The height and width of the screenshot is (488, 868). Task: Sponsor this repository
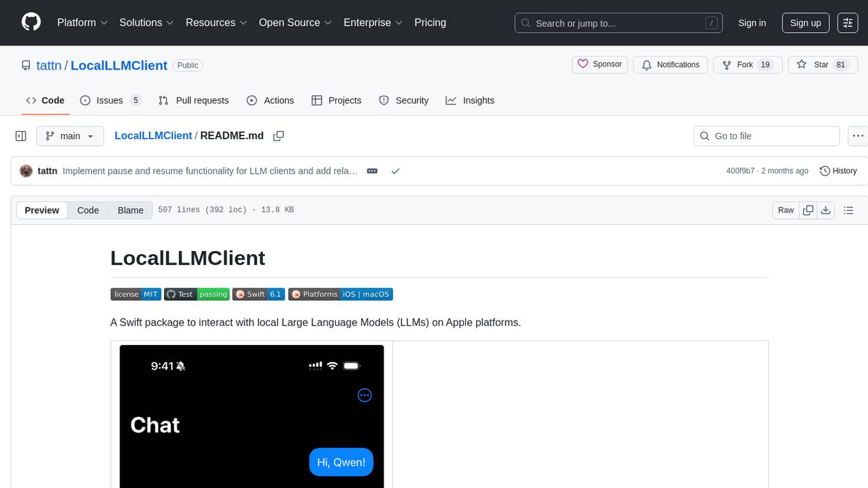tap(600, 65)
